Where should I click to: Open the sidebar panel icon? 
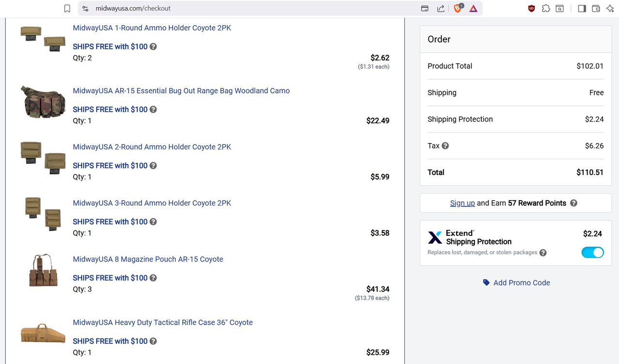pos(582,8)
